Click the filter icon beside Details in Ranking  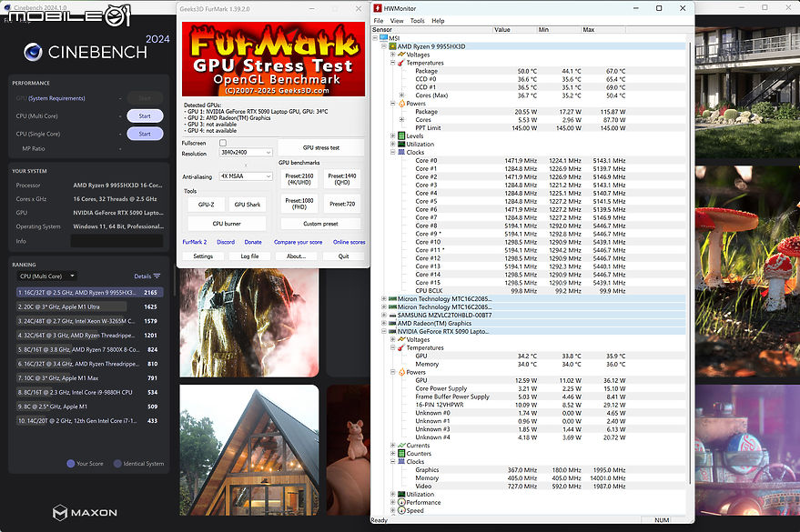point(157,276)
